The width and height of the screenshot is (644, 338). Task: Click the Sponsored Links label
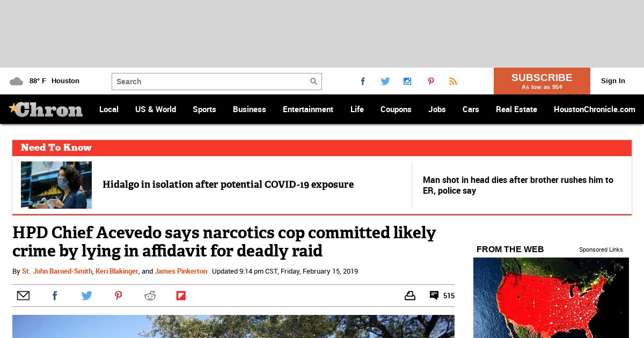[x=601, y=249]
